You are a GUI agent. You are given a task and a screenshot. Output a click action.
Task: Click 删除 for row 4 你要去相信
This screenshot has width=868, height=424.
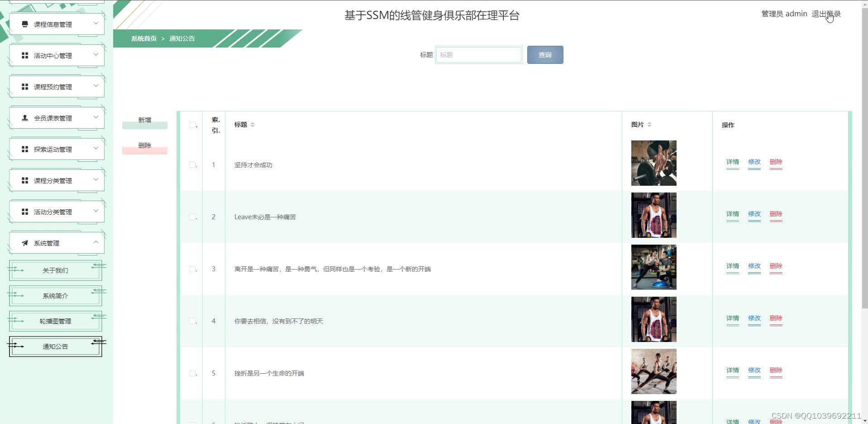[x=776, y=318]
